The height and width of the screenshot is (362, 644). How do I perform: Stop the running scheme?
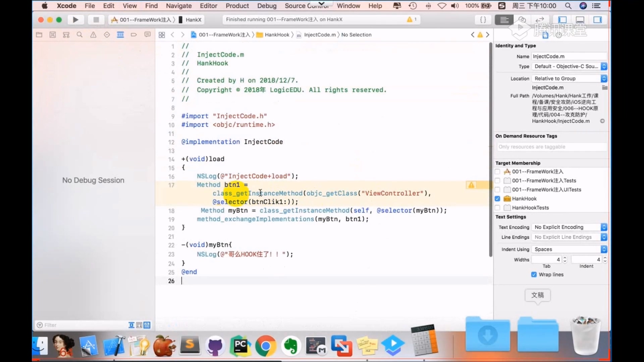(x=96, y=20)
